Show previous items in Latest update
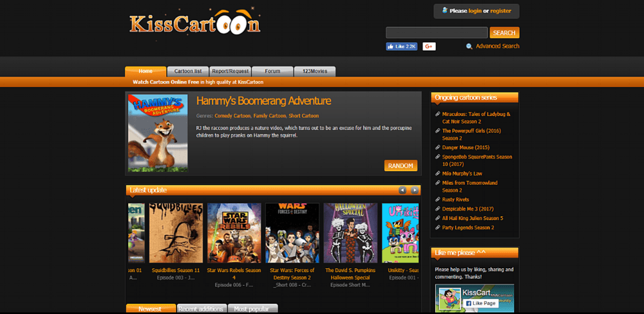 402,190
